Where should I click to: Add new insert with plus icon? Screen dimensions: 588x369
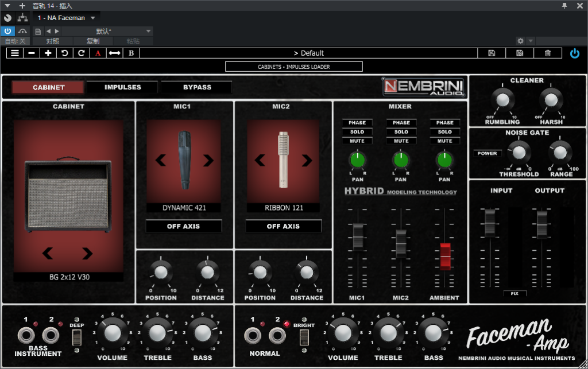click(22, 6)
